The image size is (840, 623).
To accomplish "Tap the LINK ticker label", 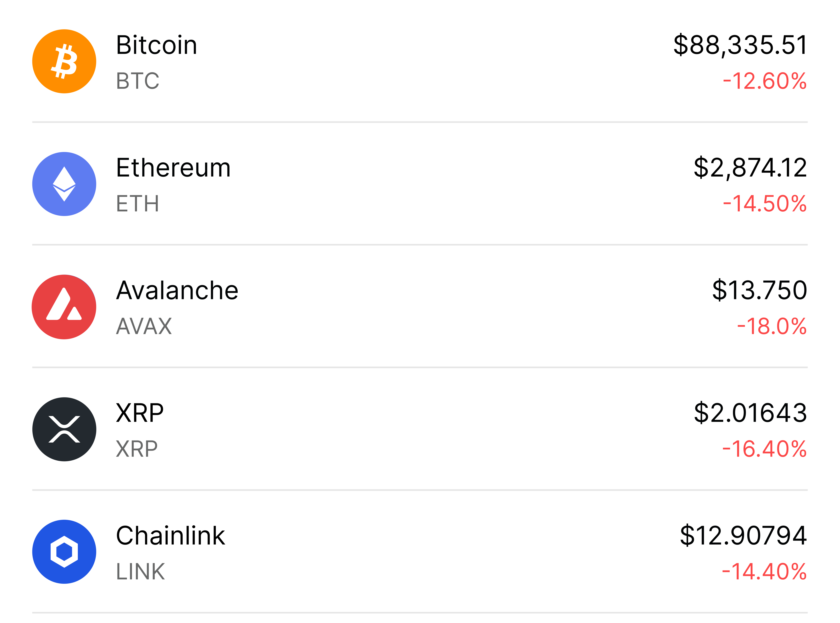I will 140,571.
